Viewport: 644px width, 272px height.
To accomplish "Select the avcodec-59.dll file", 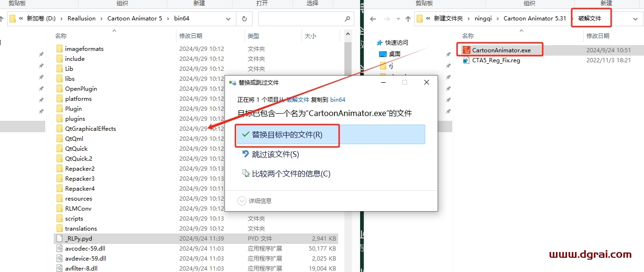I will point(85,248).
